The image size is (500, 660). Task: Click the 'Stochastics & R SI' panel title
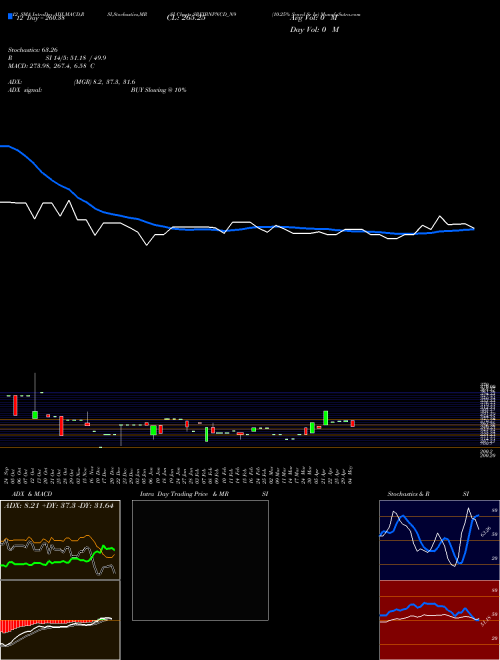[x=428, y=494]
